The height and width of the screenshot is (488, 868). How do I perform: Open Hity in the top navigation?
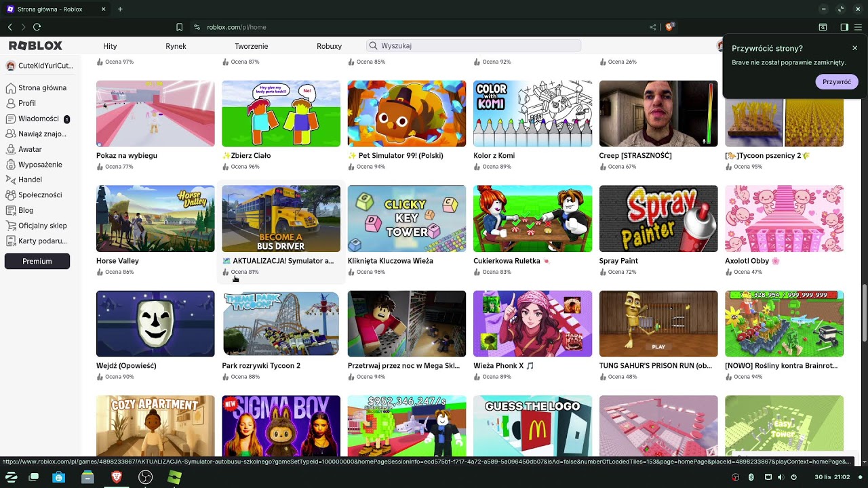(110, 46)
